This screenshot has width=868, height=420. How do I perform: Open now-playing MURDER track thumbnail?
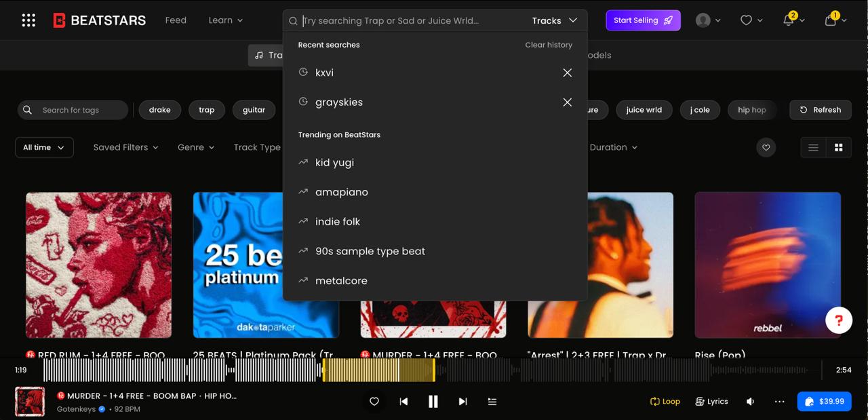[x=30, y=402]
